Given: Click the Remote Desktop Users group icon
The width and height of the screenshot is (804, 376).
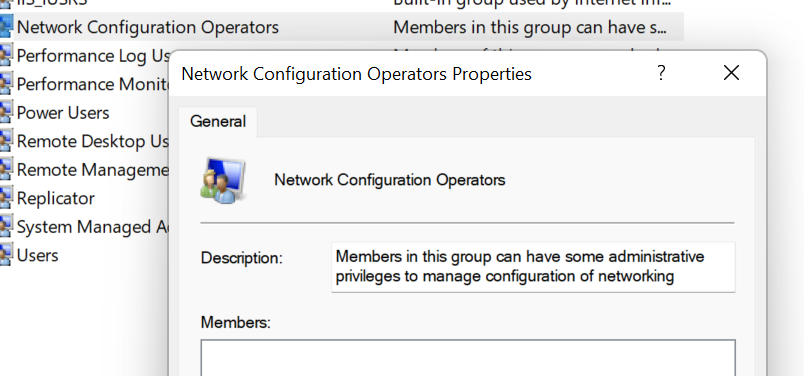Looking at the screenshot, I should tap(6, 141).
